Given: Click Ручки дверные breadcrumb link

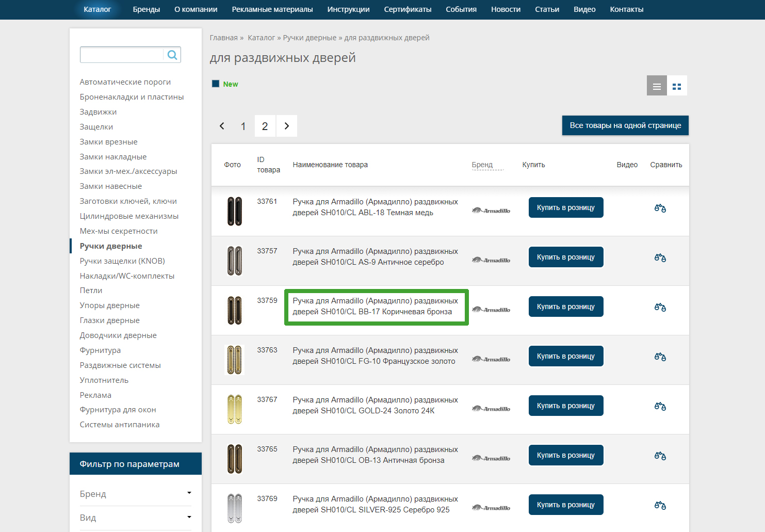Looking at the screenshot, I should click(x=310, y=38).
